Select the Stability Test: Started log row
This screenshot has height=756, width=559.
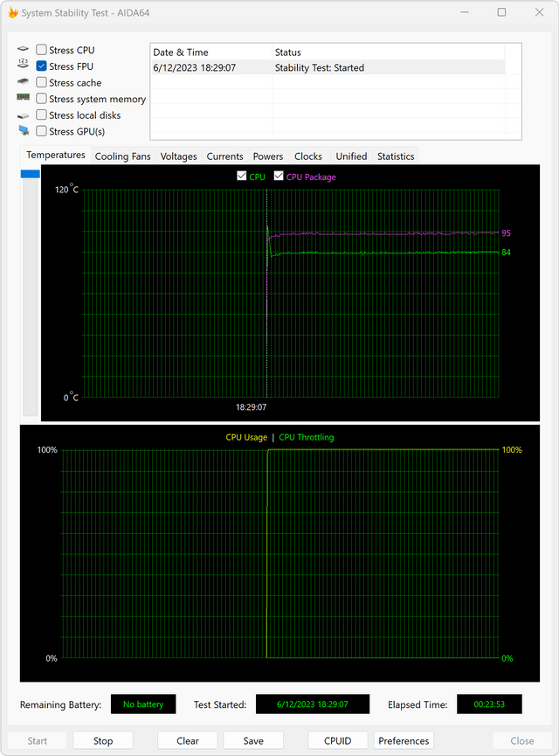(328, 67)
